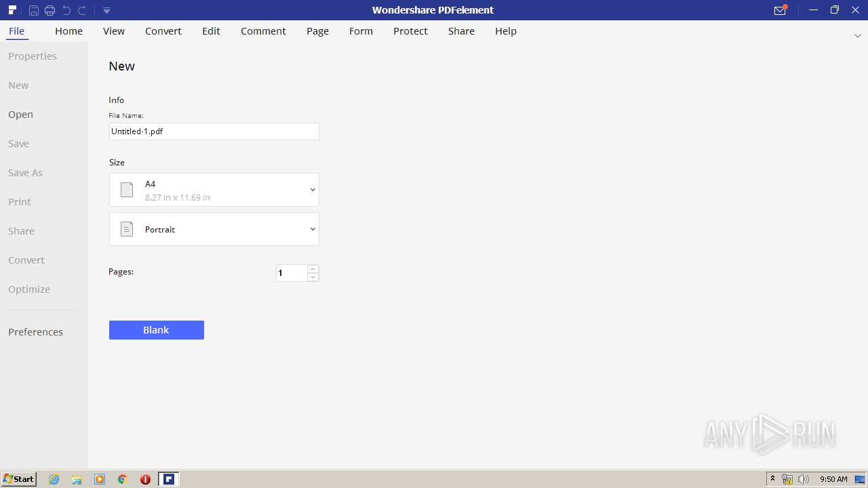Image resolution: width=868 pixels, height=488 pixels.
Task: Choose Convert in the File sidebar
Action: [x=26, y=260]
